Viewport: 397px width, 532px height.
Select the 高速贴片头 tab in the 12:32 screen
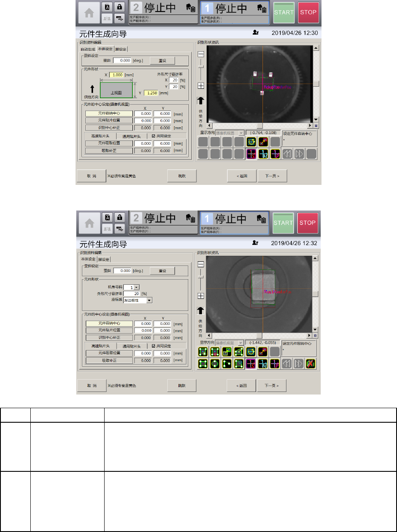101,346
